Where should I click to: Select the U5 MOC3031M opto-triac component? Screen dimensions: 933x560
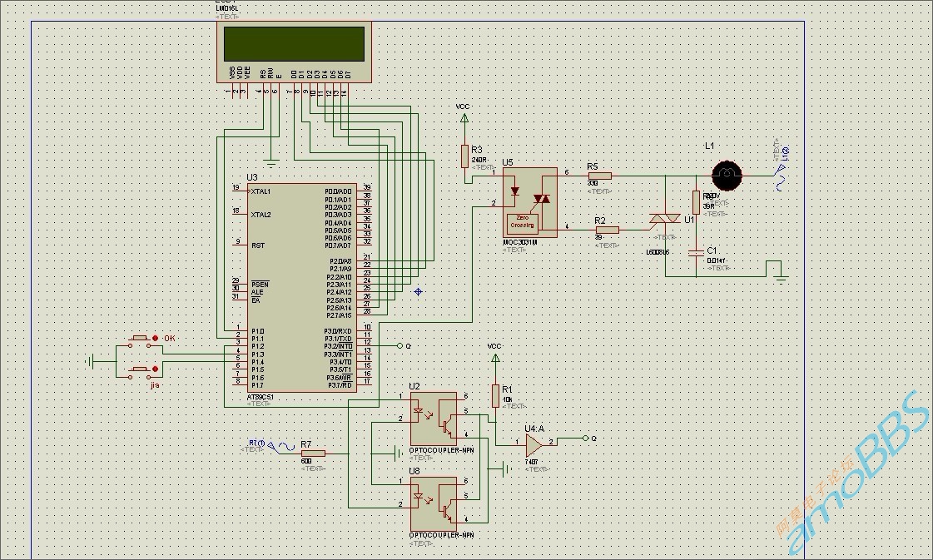(x=529, y=202)
